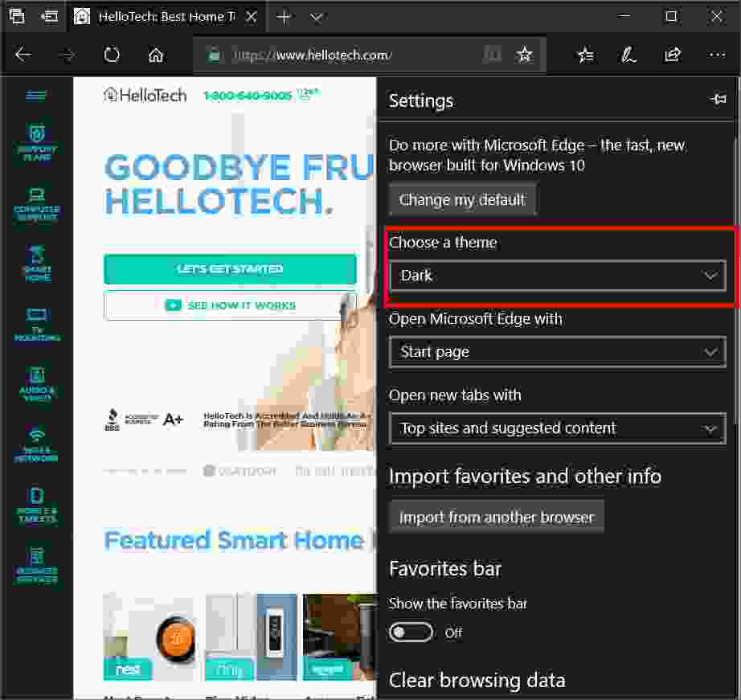This screenshot has height=700, width=741.
Task: Open the Open new tabs with dropdown
Action: pyautogui.click(x=557, y=428)
